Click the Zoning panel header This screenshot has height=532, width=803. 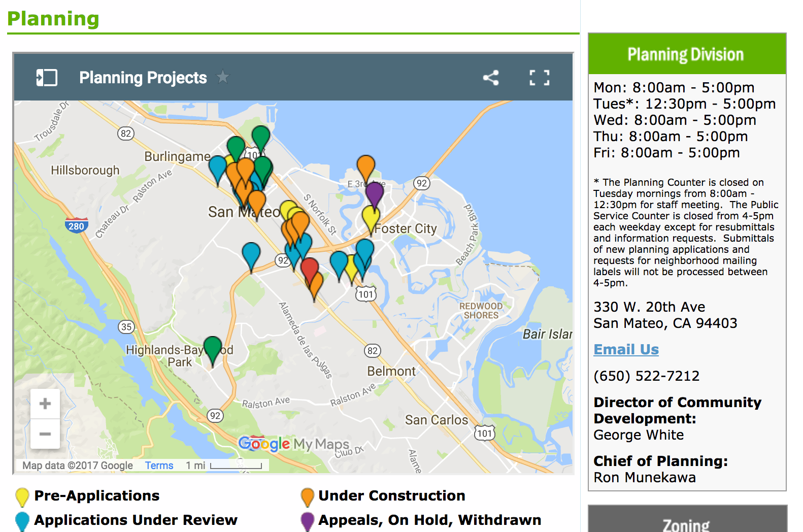point(687,519)
